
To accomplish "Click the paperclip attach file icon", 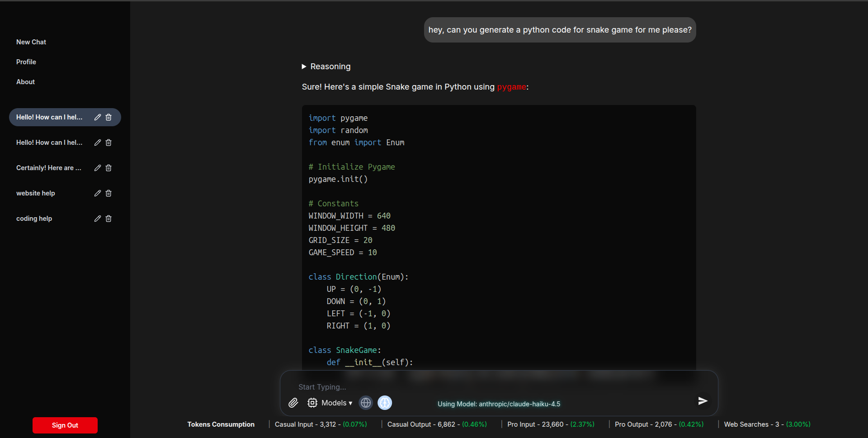I will [x=293, y=403].
